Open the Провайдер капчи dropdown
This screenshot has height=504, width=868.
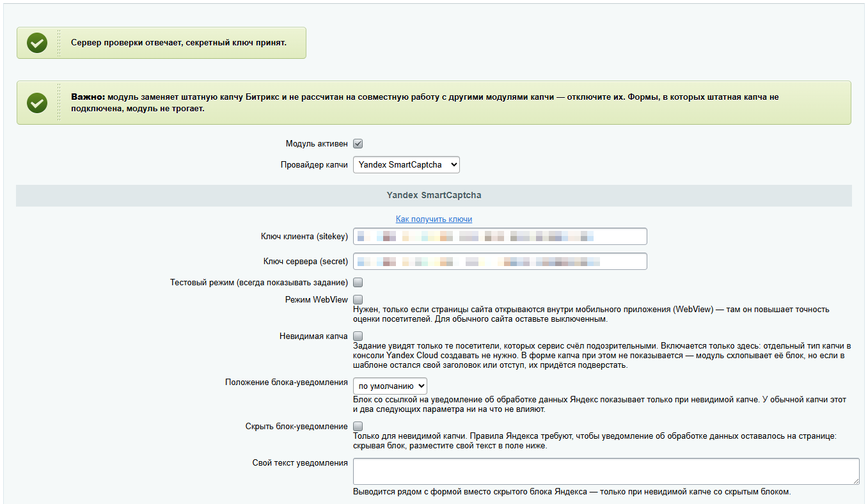click(x=406, y=164)
